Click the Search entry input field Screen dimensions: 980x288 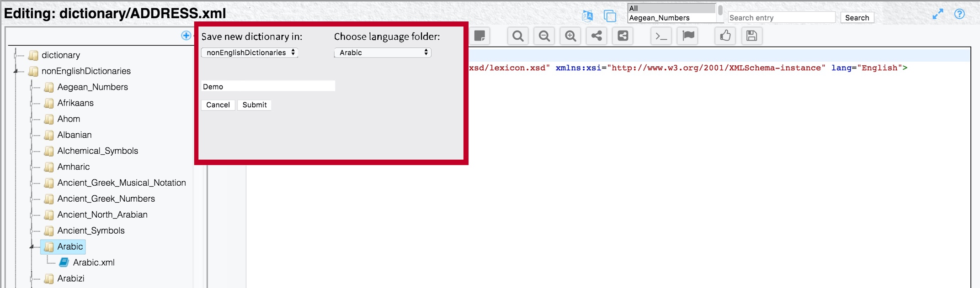tap(782, 18)
